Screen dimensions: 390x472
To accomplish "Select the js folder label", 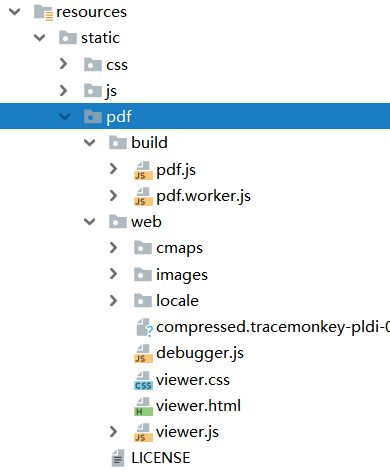I will click(x=111, y=91).
